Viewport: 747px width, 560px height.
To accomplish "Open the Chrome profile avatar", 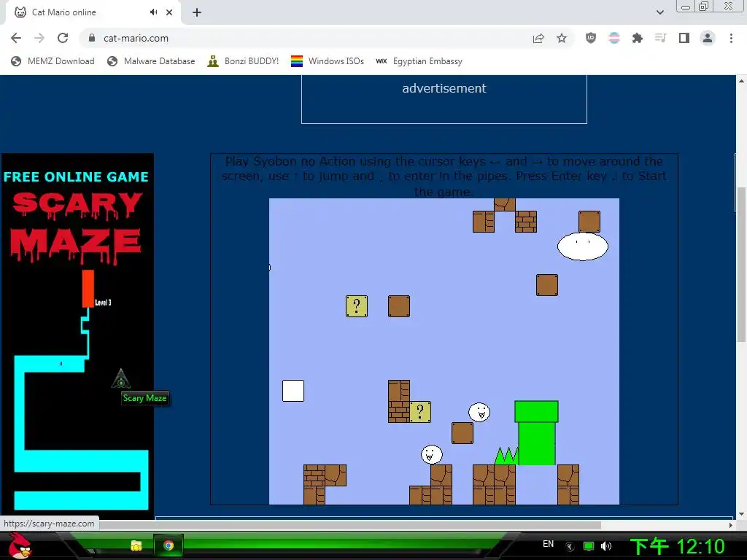I will [708, 38].
